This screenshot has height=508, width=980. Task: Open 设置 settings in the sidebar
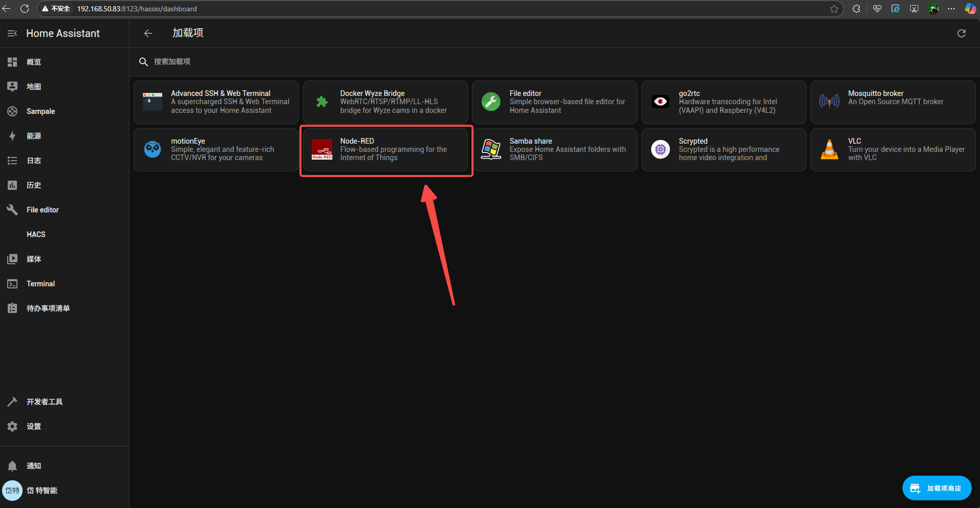34,426
